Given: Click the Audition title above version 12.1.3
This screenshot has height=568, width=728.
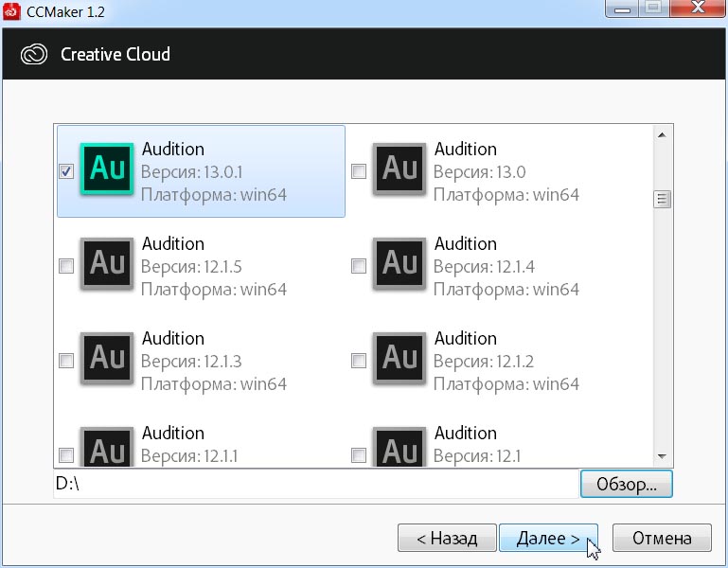Looking at the screenshot, I should [173, 338].
